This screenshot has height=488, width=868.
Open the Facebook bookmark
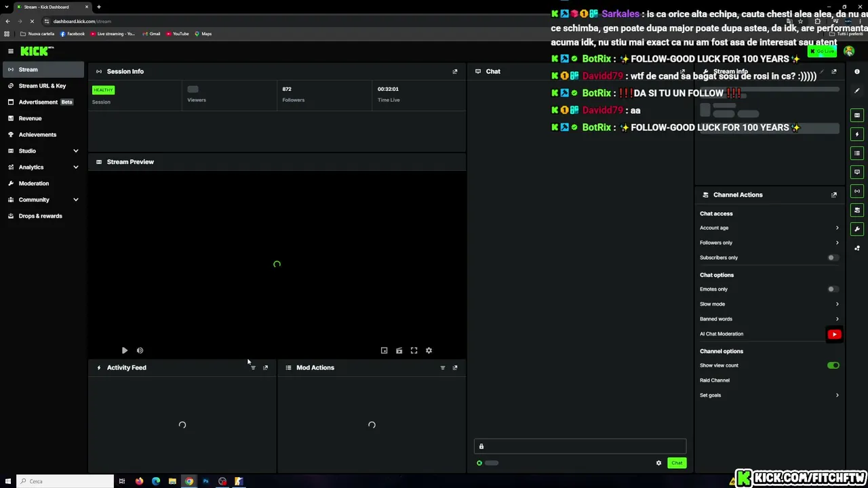coord(73,34)
